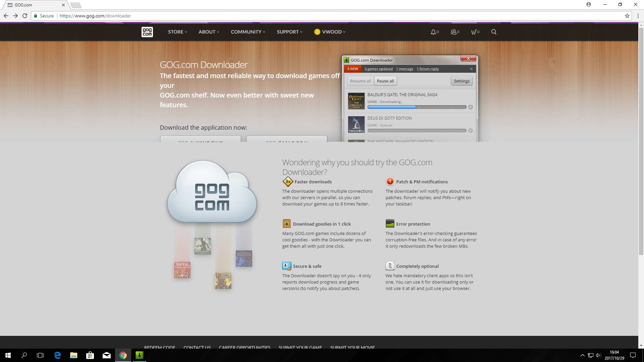Expand the SUPPORT menu
This screenshot has width=644, height=362.
point(289,32)
